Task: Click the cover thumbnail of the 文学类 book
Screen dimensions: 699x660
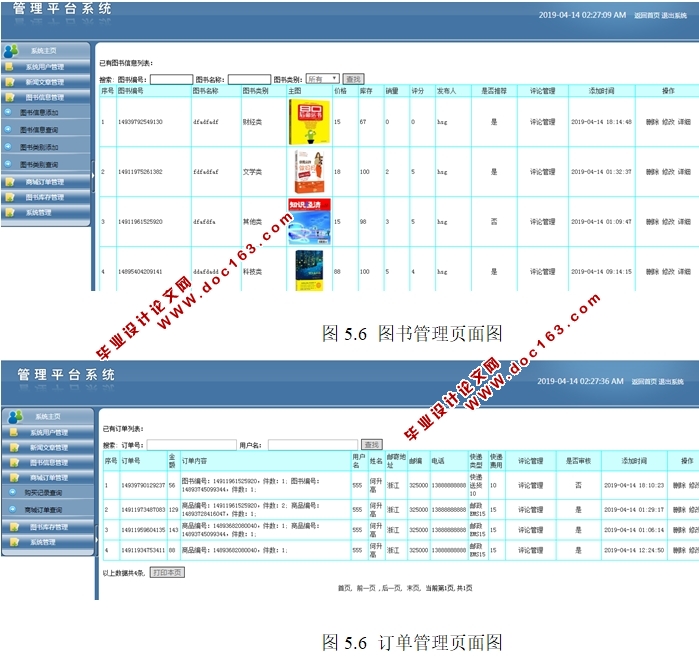Action: [x=309, y=172]
